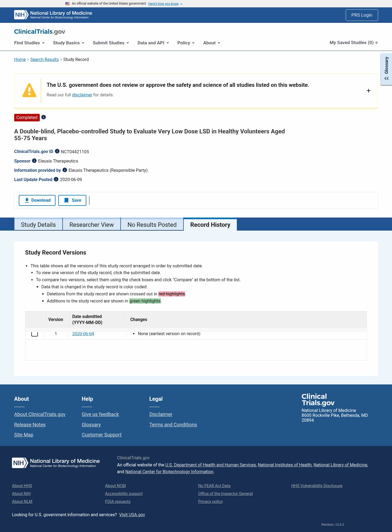
Task: Open the About dropdown menu
Action: 212,43
